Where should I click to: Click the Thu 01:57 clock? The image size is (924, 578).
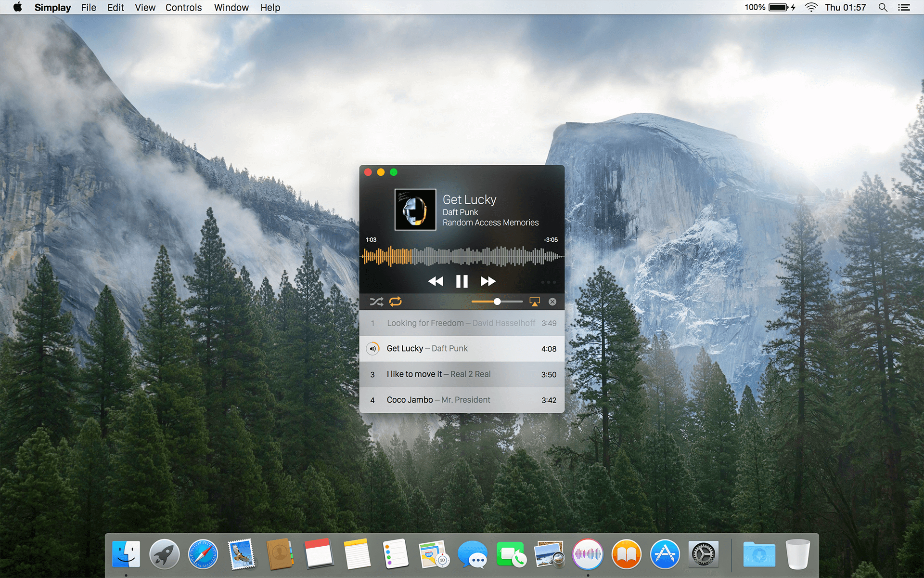[x=845, y=7]
